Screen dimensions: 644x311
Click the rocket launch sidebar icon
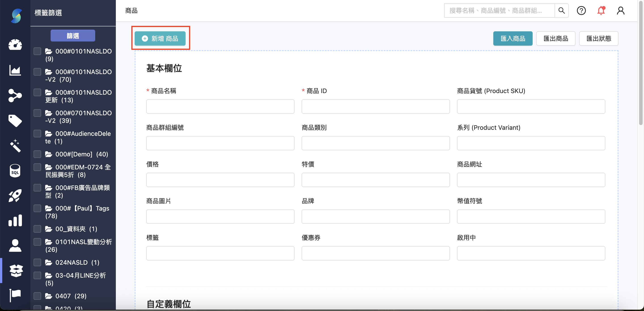(15, 195)
